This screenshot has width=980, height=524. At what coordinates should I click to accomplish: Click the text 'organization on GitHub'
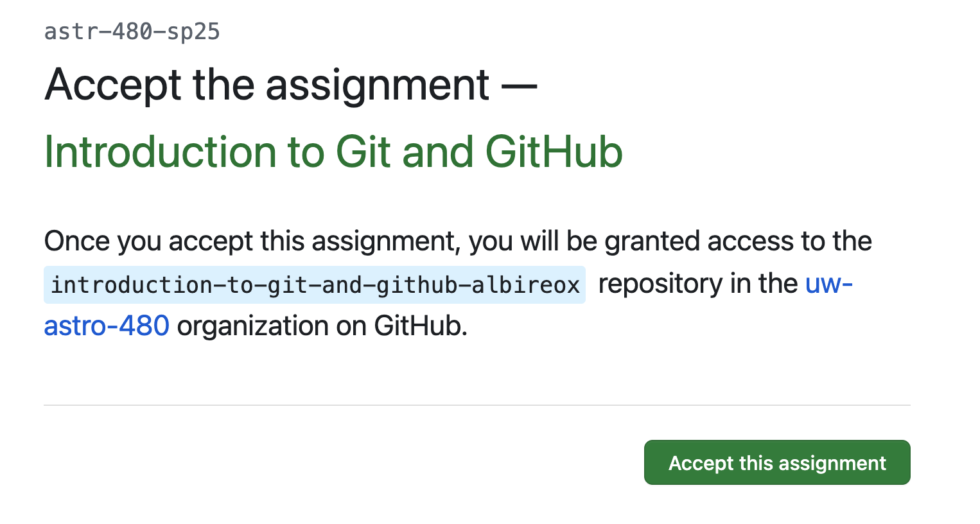click(320, 326)
